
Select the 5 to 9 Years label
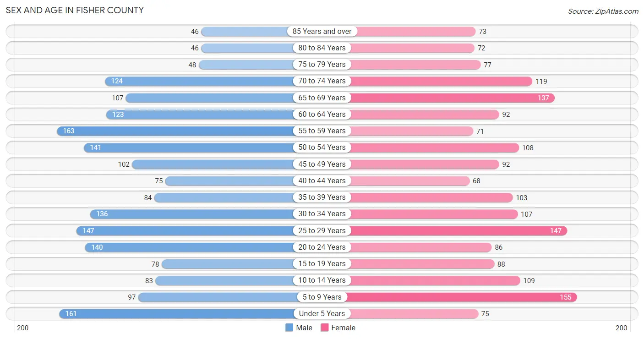click(x=322, y=297)
